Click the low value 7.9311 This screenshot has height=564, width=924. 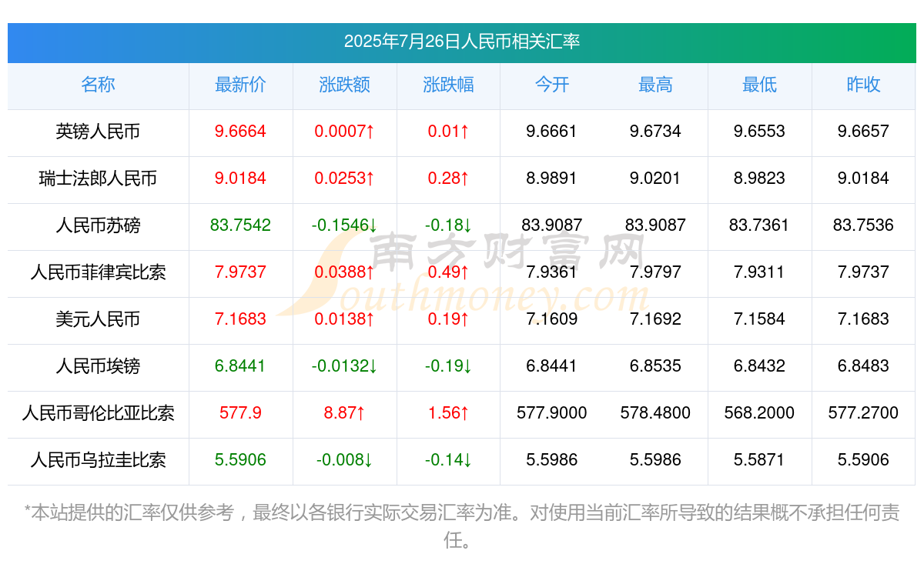[760, 272]
